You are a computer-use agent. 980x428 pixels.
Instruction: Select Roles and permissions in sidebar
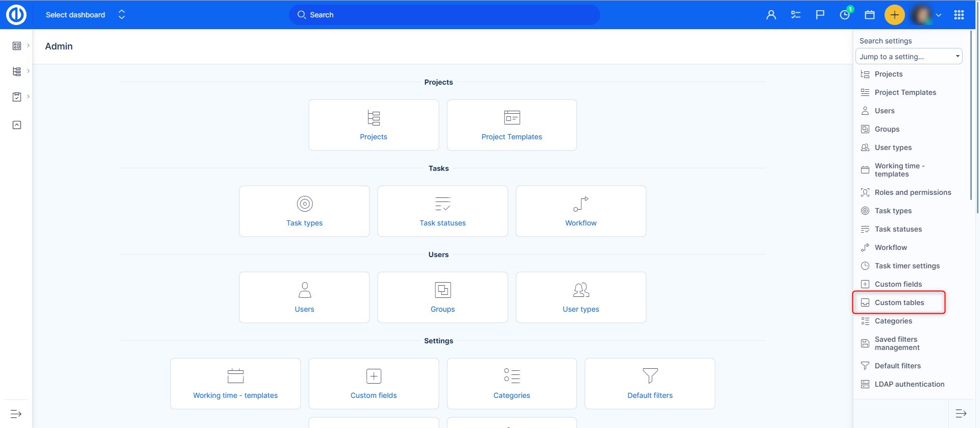click(913, 192)
